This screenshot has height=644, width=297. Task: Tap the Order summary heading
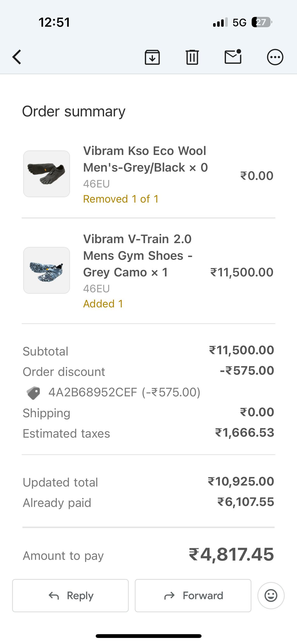click(74, 111)
